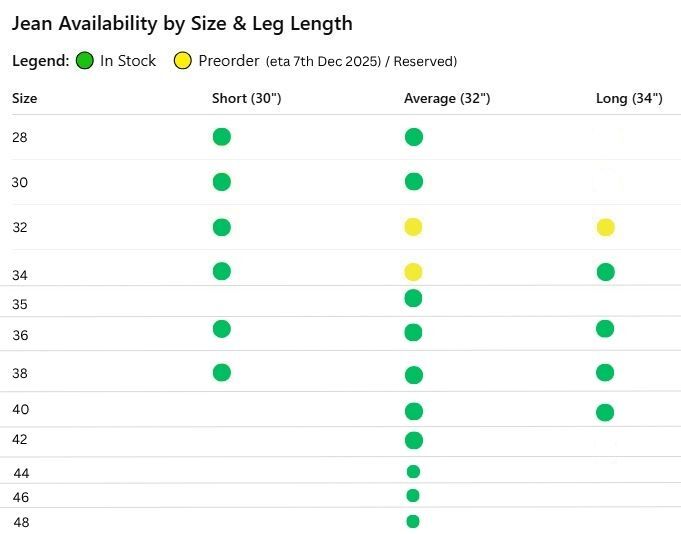
Task: Click the Size column header
Action: (x=24, y=98)
